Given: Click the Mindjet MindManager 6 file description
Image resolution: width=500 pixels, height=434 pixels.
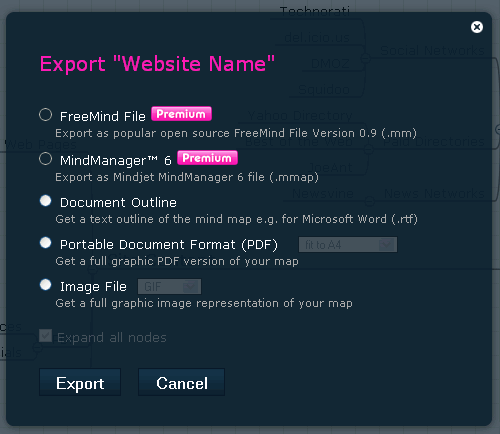Looking at the screenshot, I should click(187, 177).
